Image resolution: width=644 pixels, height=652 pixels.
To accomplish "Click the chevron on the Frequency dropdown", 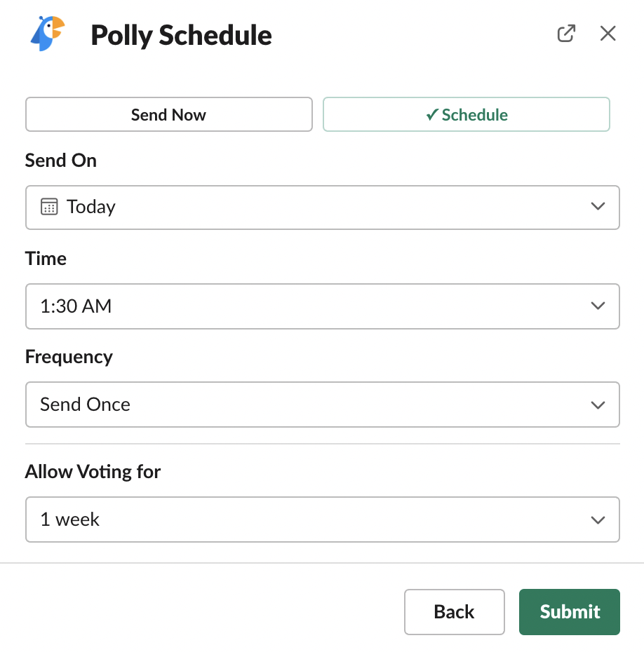I will 598,405.
